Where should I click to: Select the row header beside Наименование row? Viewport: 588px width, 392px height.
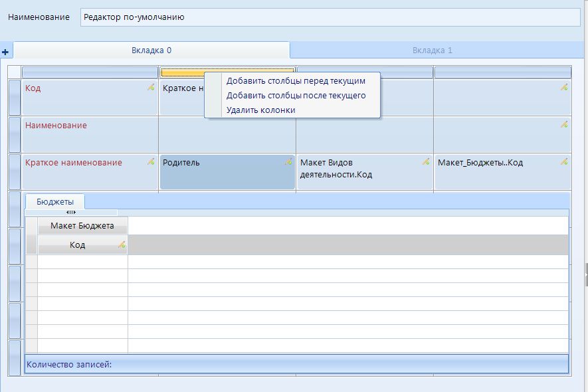(x=15, y=134)
